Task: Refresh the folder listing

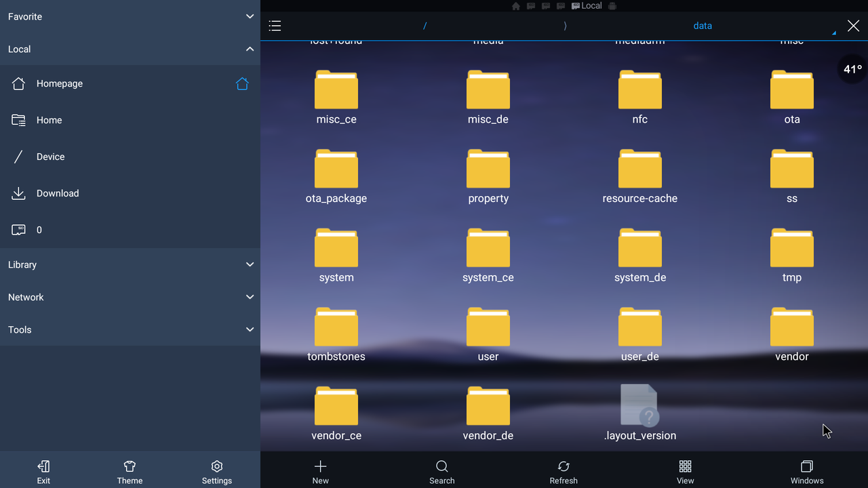Action: point(564,472)
